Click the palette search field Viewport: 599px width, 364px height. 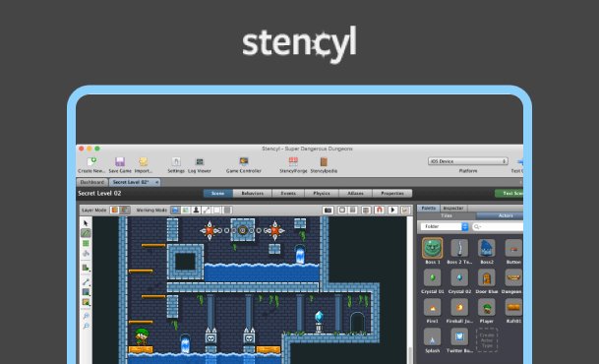coord(498,226)
